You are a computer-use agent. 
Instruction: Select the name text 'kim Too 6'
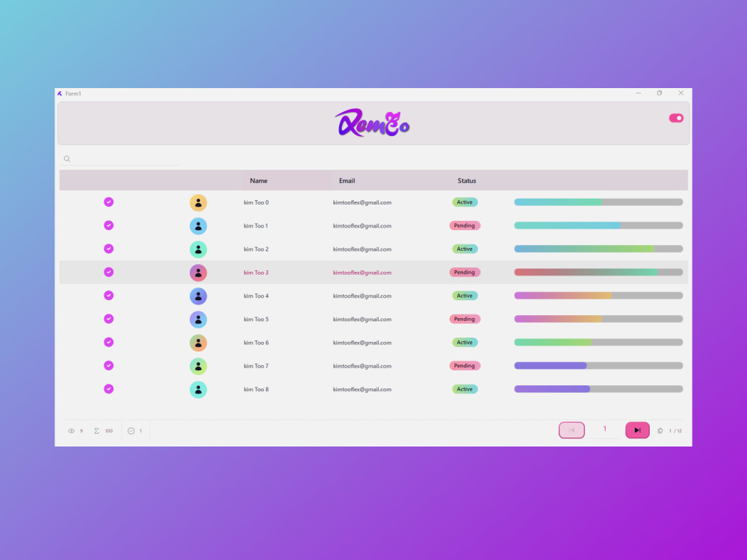(x=256, y=343)
